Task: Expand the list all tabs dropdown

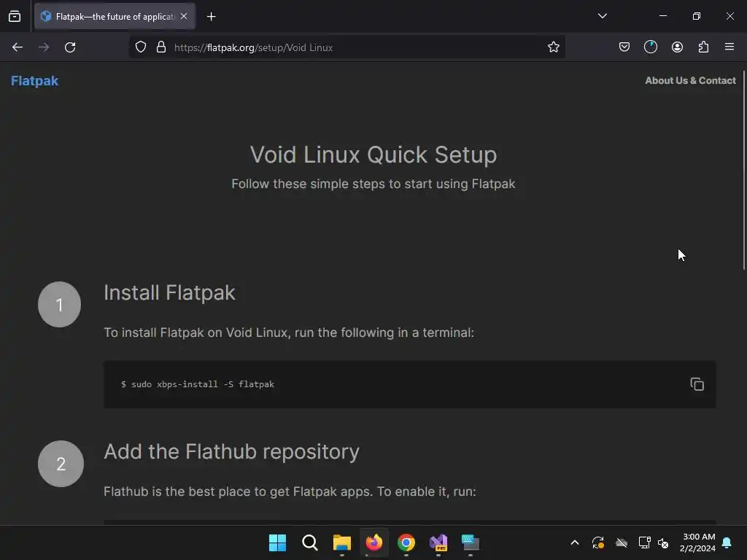Action: (603, 16)
